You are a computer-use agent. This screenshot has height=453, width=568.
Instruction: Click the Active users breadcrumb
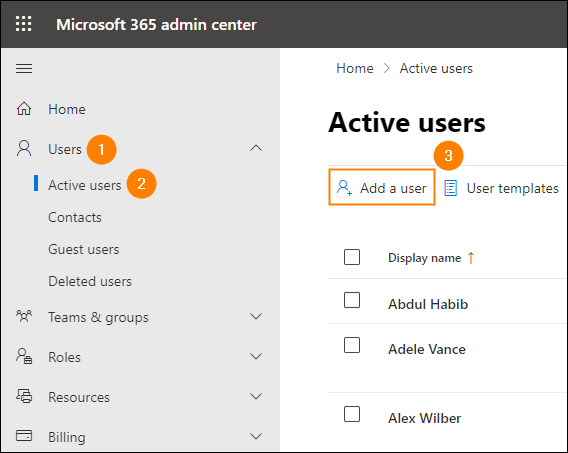coord(436,68)
